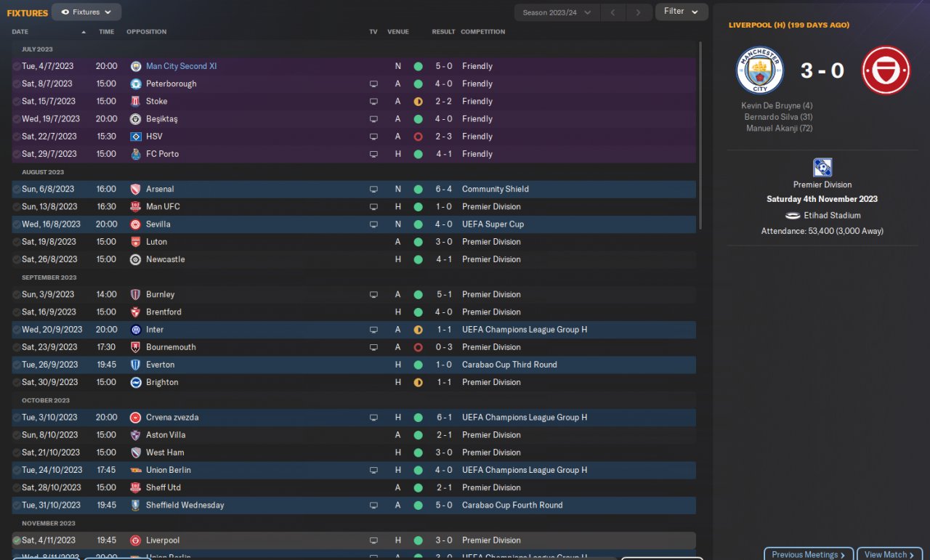This screenshot has height=560, width=930.
Task: Click the TV icon on Sevilla row
Action: coord(373,224)
